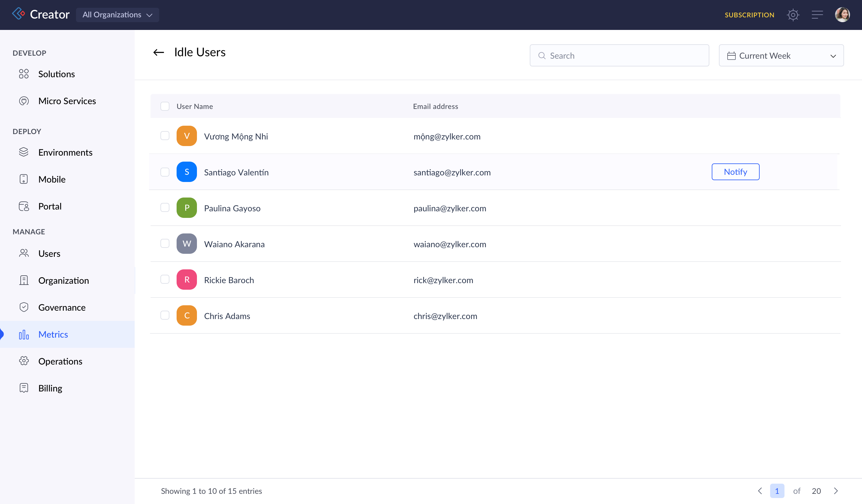Click the Micro Services sidebar icon
The width and height of the screenshot is (862, 504).
coord(24,101)
